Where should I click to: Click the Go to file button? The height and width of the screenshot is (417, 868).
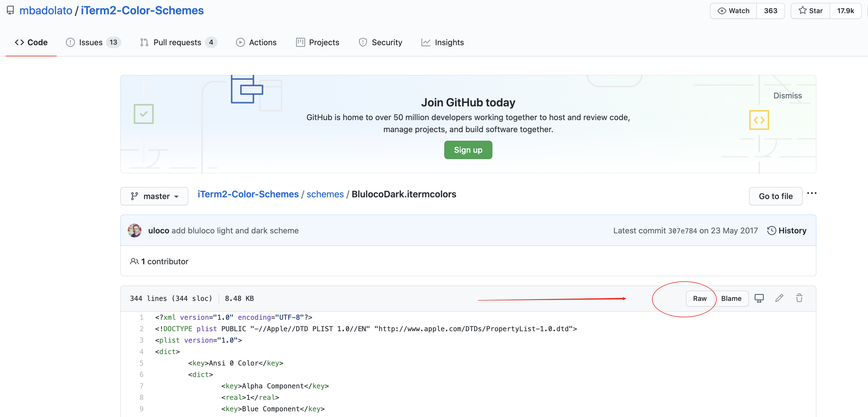point(775,196)
